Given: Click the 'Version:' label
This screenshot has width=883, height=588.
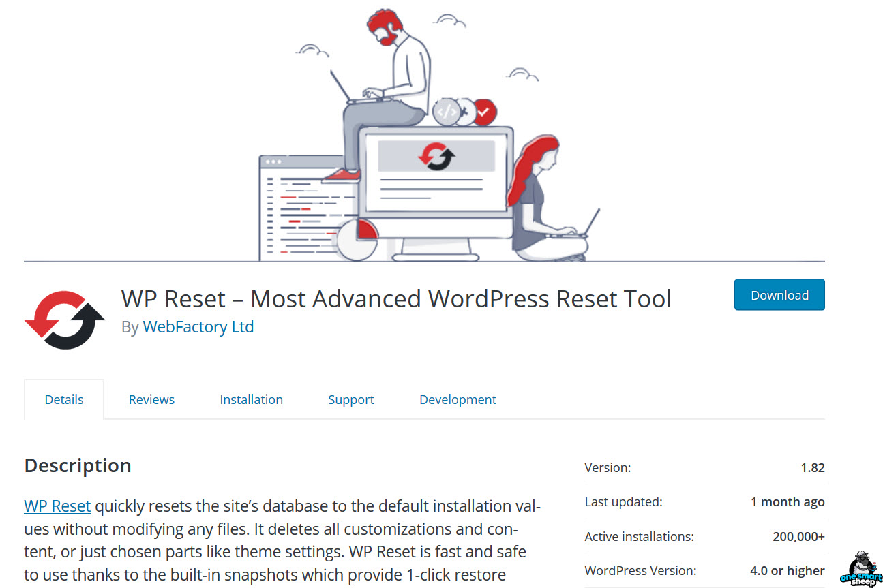Looking at the screenshot, I should click(x=608, y=468).
